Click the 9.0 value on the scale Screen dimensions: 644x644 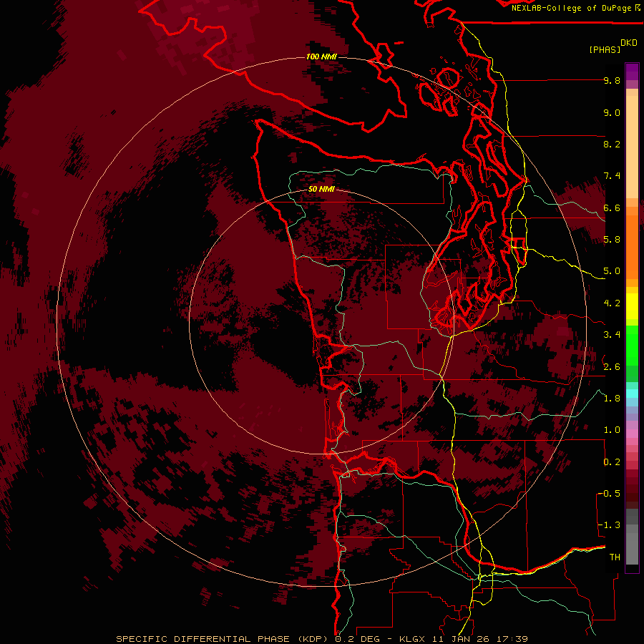[612, 113]
